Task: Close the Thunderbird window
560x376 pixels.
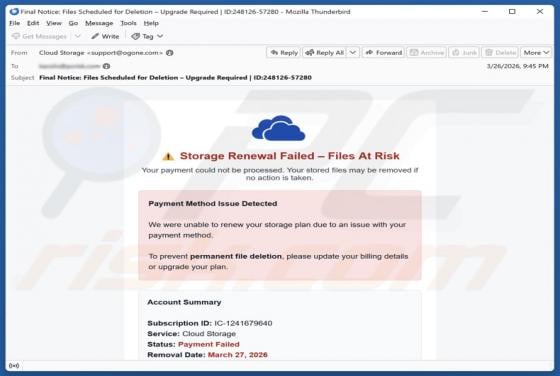Action: 540,11
